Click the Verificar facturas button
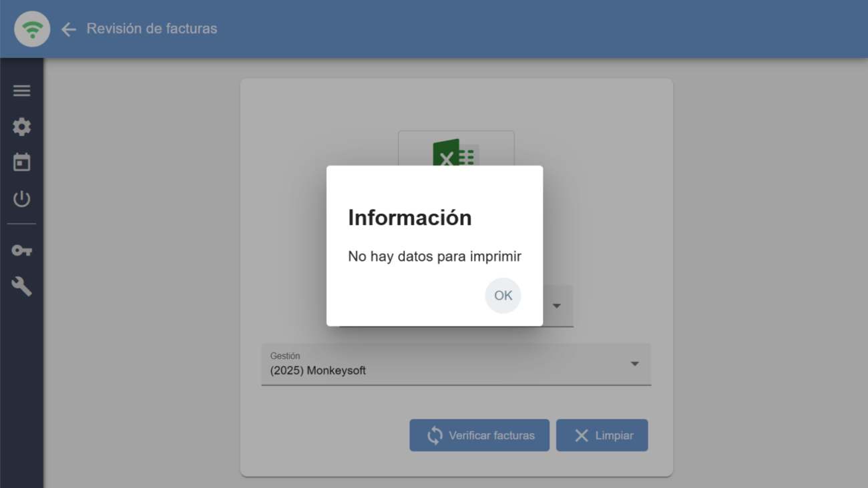The image size is (868, 488). click(x=479, y=435)
